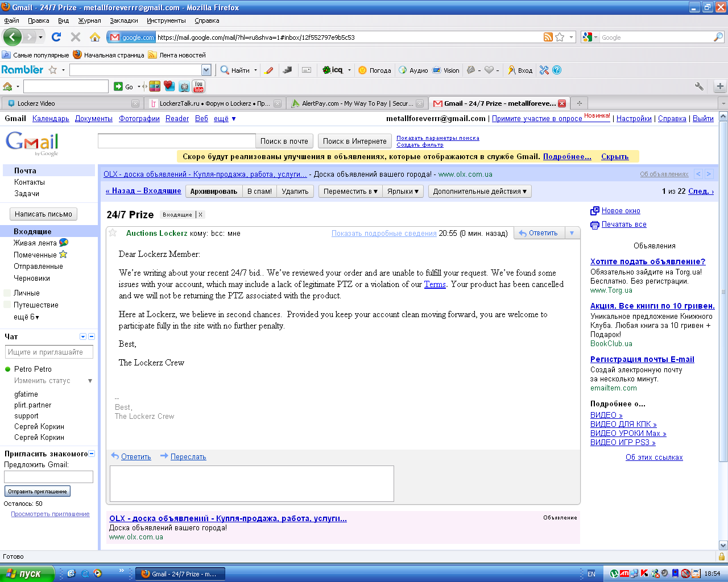The width and height of the screenshot is (728, 582).
Task: Click the Rambler logo on the toolbar
Action: tap(22, 69)
